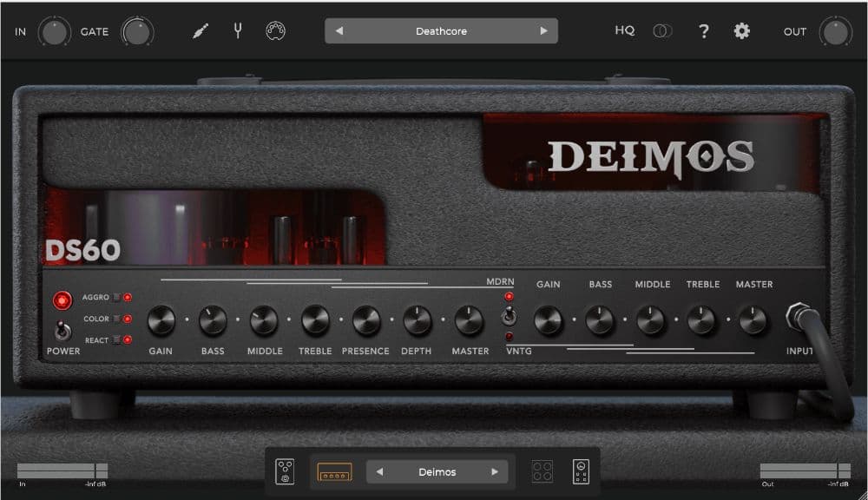The image size is (868, 500).
Task: Open the effects rack icon at bottom right
Action: tap(581, 471)
